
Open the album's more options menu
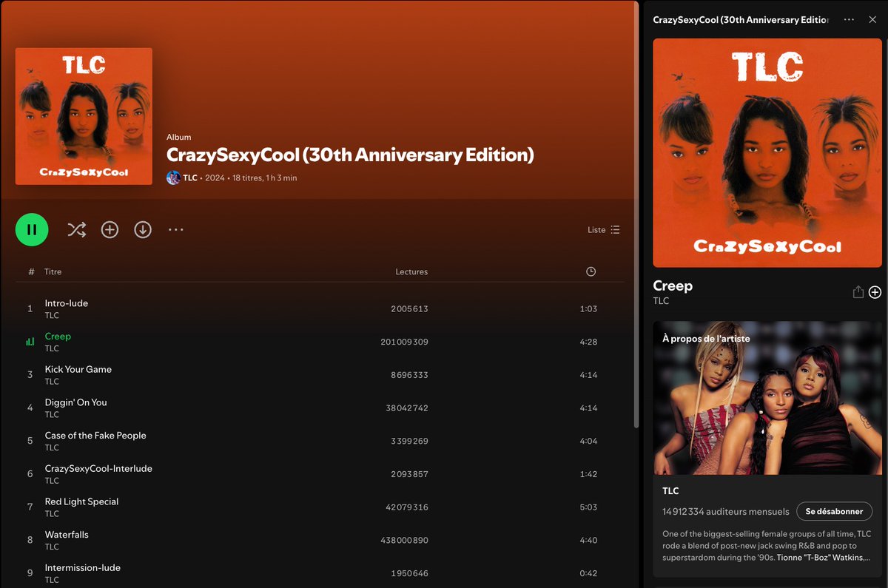(x=175, y=229)
